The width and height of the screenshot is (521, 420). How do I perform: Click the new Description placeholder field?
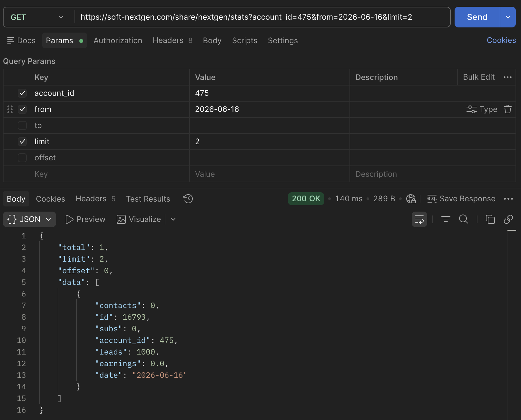[x=433, y=174]
